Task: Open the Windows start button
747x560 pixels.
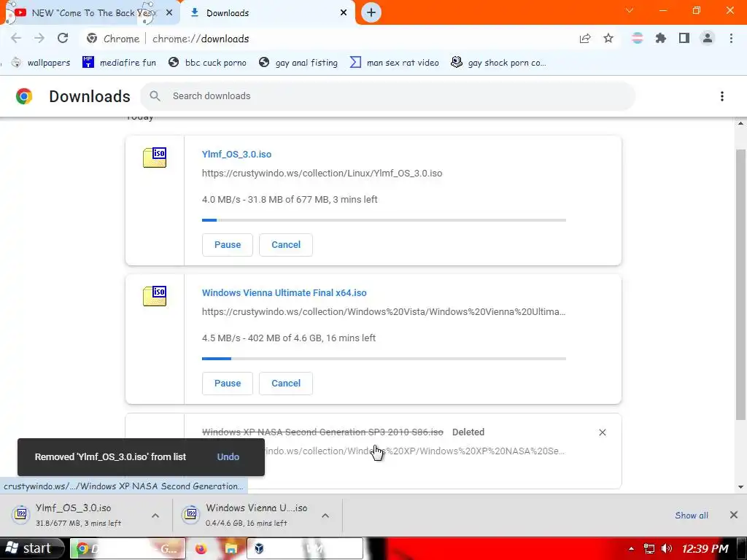Action: pos(32,548)
